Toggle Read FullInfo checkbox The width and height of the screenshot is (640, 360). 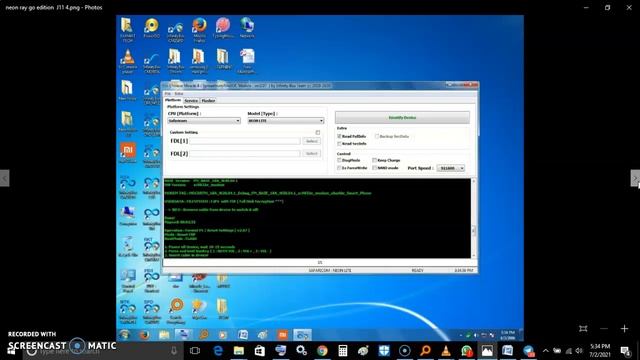(339, 136)
